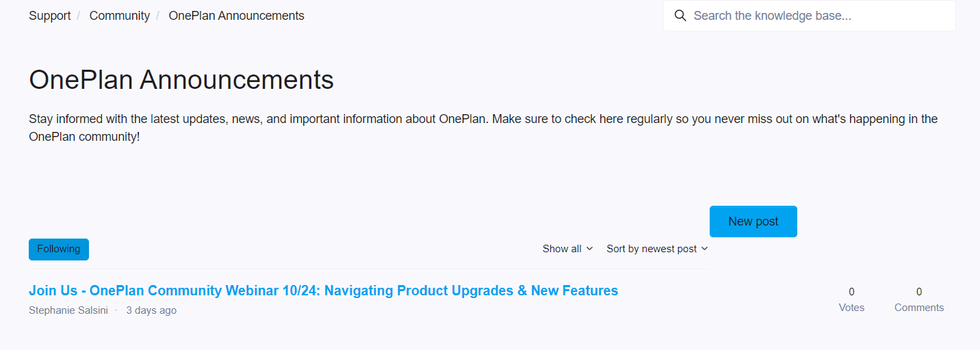980x350 pixels.
Task: Expand the Show all filter dropdown
Action: point(567,249)
